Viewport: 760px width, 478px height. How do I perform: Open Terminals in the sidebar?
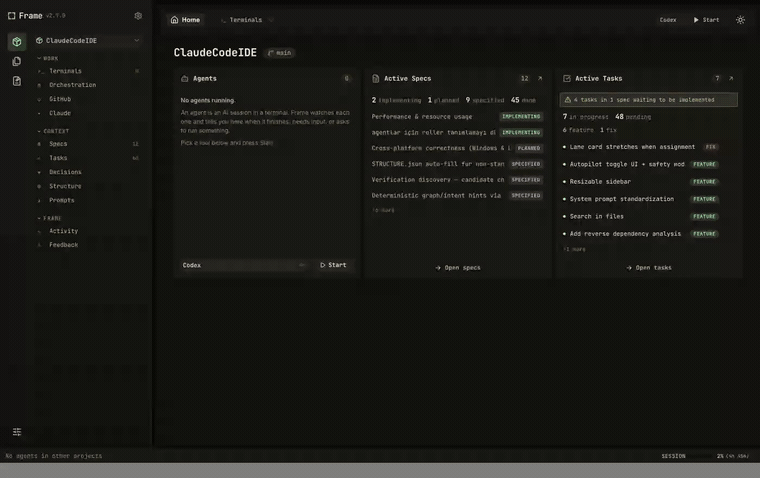(x=88, y=71)
